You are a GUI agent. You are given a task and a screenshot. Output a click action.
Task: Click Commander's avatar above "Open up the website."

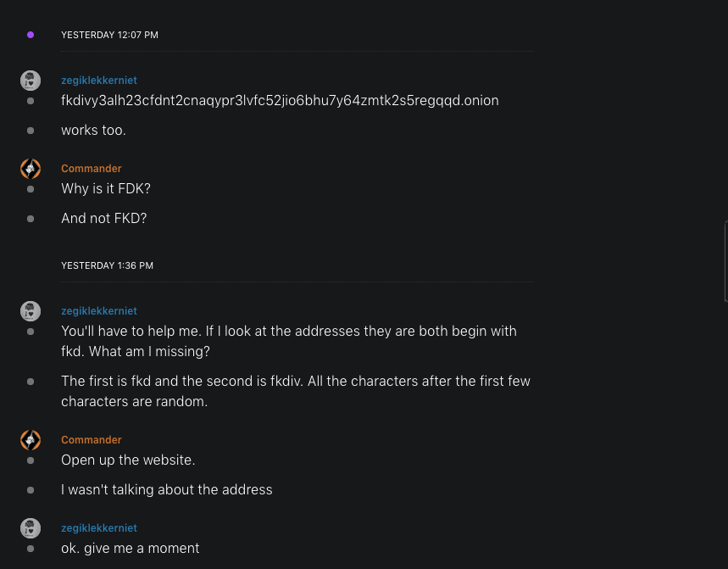point(31,440)
